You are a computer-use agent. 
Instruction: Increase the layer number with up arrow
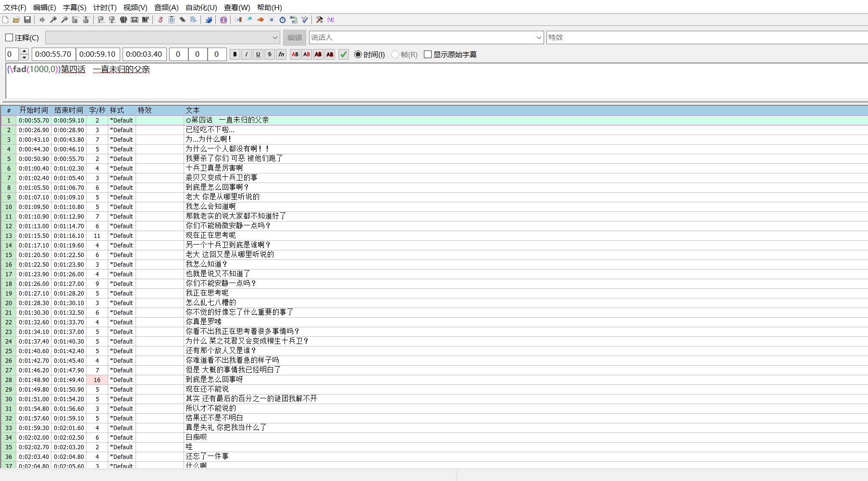(25, 51)
